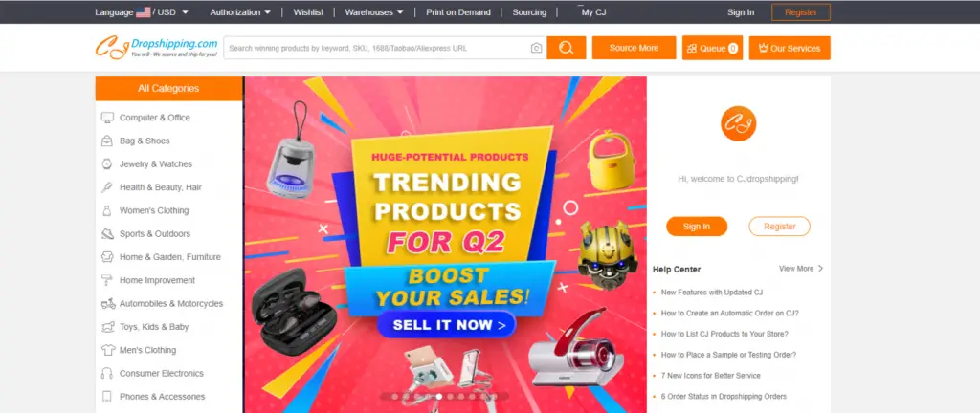Click the orange Sign In button
The image size is (980, 413).
[697, 227]
